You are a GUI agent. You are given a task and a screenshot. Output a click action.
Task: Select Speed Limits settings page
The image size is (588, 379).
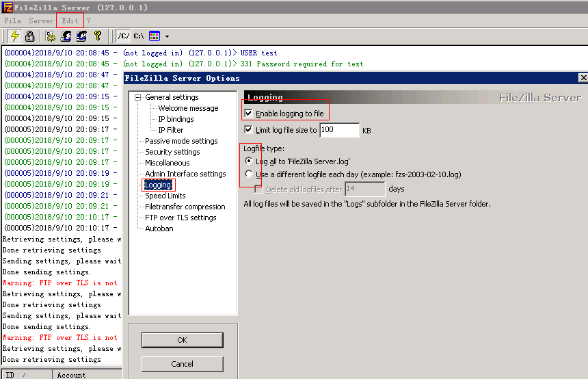coord(165,196)
